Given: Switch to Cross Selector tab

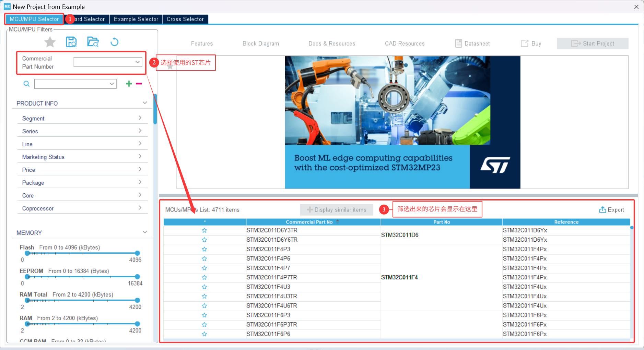Looking at the screenshot, I should click(x=185, y=19).
